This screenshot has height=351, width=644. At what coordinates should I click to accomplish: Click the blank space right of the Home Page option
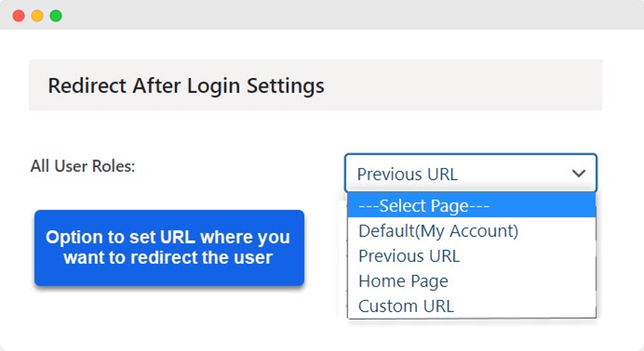pos(527,281)
